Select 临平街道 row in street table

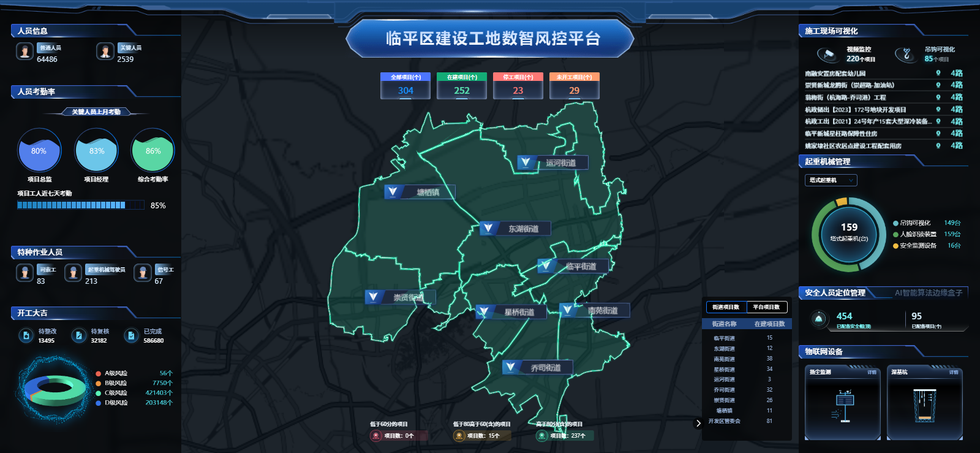747,338
